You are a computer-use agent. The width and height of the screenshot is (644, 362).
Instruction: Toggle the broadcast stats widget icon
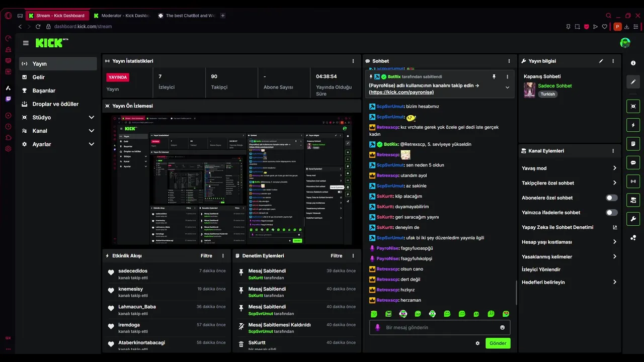[633, 181]
